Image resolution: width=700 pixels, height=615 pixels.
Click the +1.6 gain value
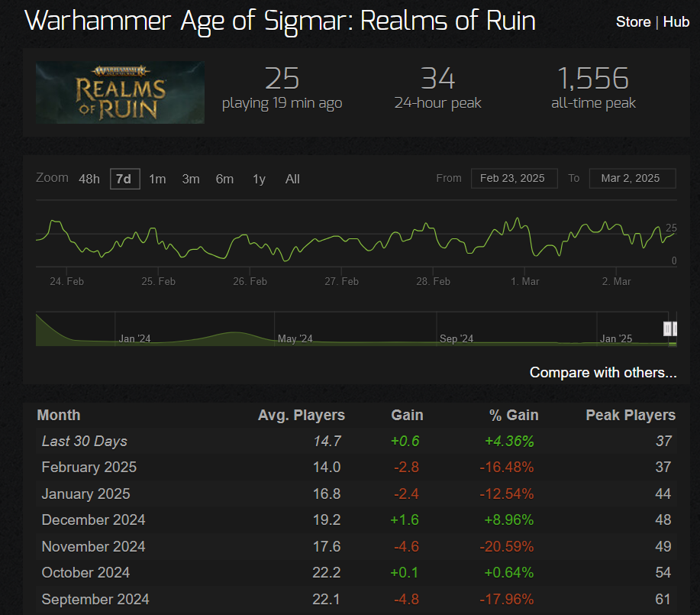coord(405,520)
